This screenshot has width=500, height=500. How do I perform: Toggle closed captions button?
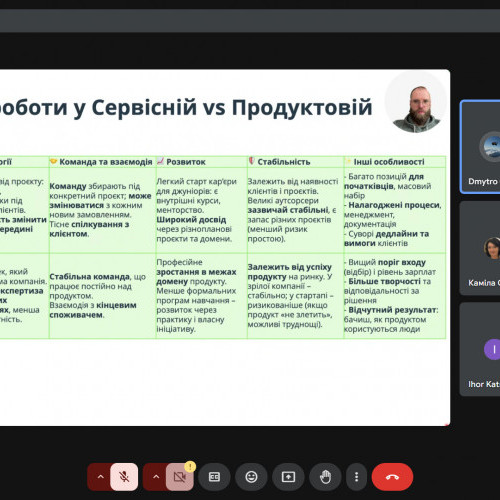pos(214,477)
